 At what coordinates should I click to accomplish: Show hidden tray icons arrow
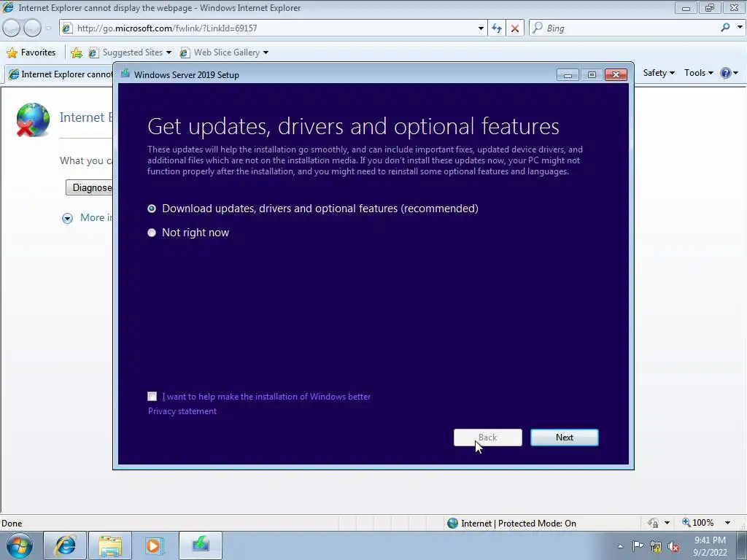[620, 546]
